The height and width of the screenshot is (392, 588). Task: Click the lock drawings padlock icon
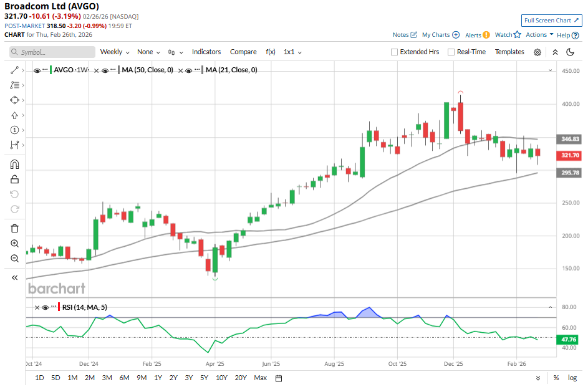tap(15, 179)
